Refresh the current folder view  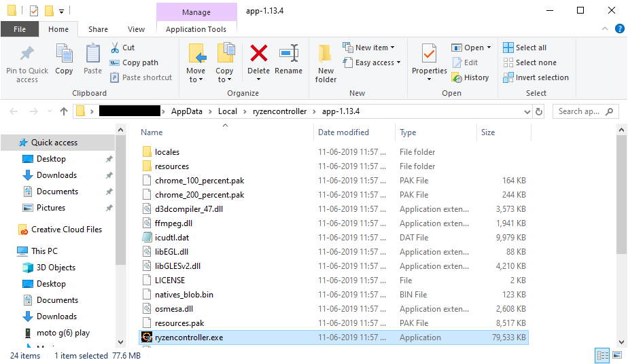pyautogui.click(x=539, y=111)
